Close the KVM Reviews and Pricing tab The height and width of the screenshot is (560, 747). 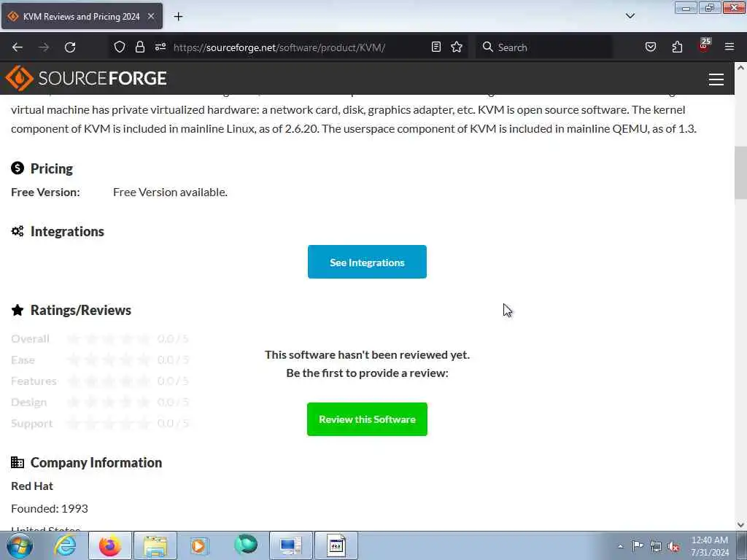(151, 16)
